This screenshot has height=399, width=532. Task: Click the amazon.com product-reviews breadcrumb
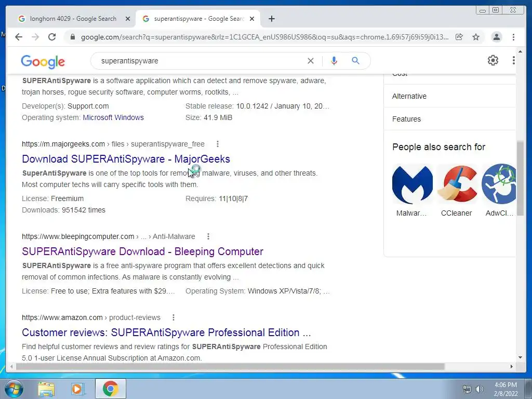click(91, 317)
